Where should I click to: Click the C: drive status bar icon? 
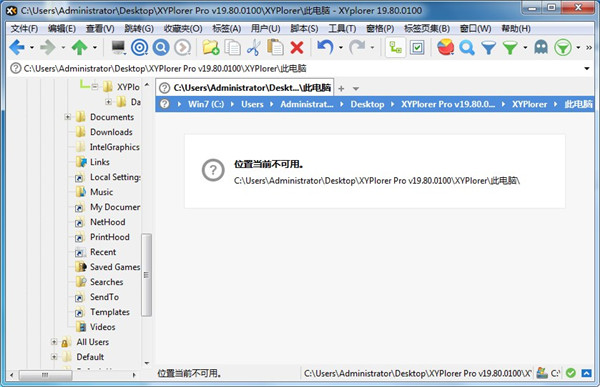click(548, 373)
